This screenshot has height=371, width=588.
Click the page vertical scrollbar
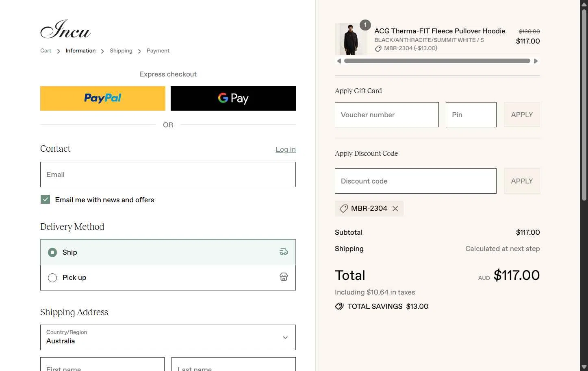click(584, 104)
